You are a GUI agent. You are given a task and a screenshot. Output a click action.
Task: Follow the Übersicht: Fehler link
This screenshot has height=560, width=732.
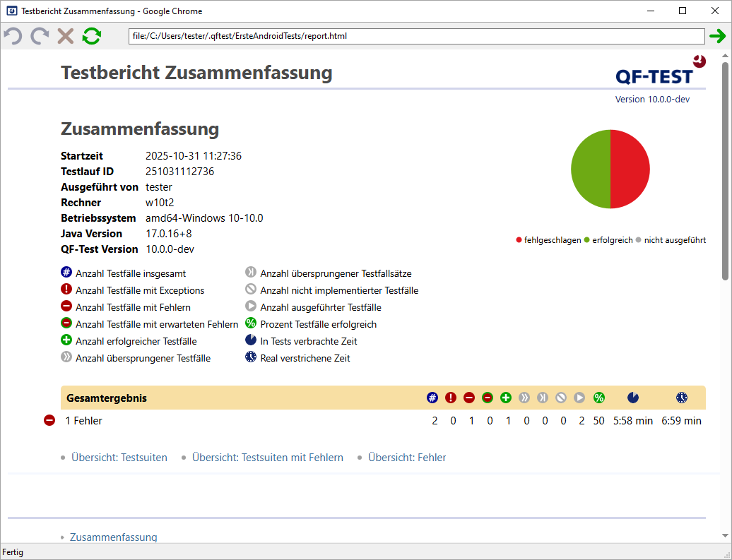407,458
